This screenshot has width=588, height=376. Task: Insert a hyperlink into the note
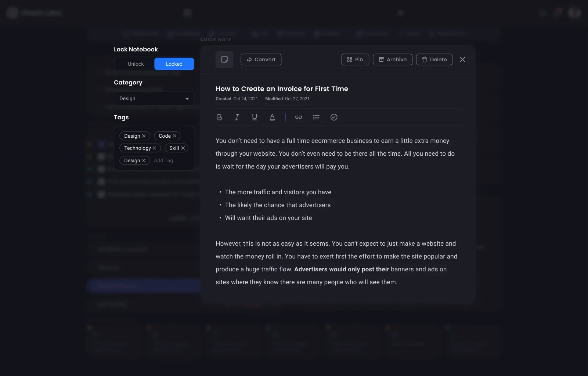point(299,117)
